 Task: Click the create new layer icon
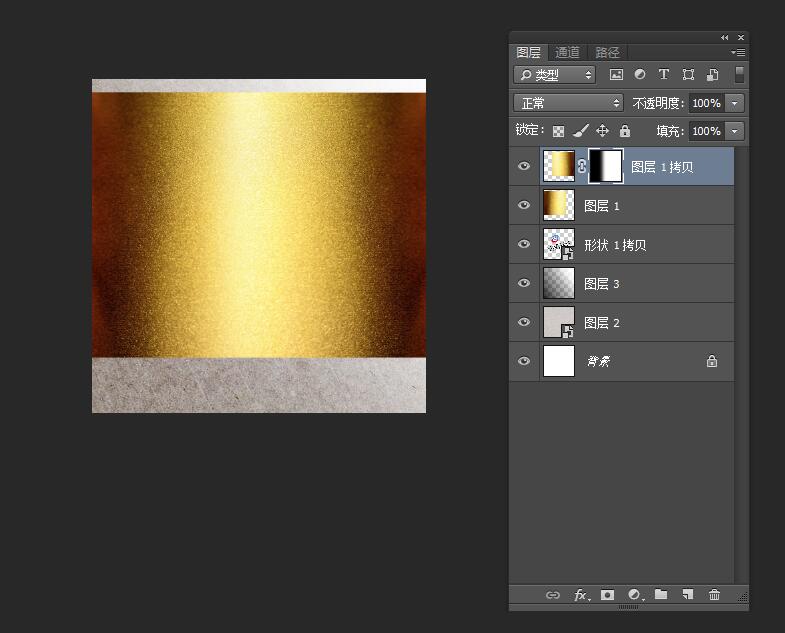687,595
